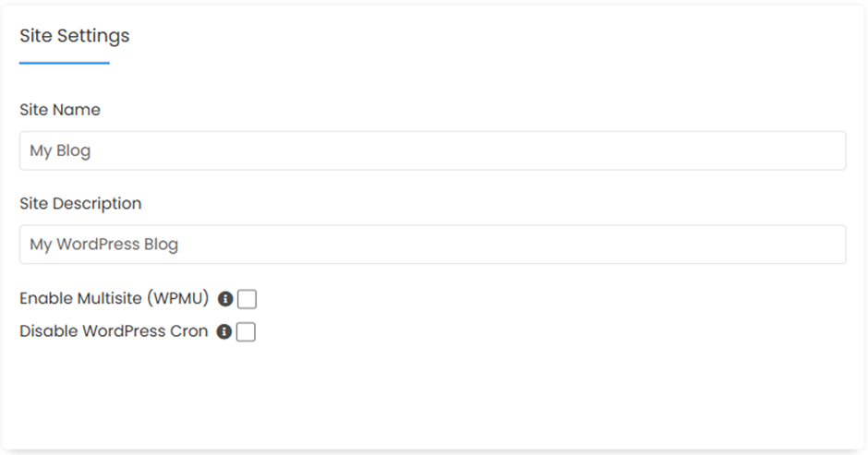This screenshot has width=868, height=455.
Task: Click the Site Description label
Action: tap(81, 204)
